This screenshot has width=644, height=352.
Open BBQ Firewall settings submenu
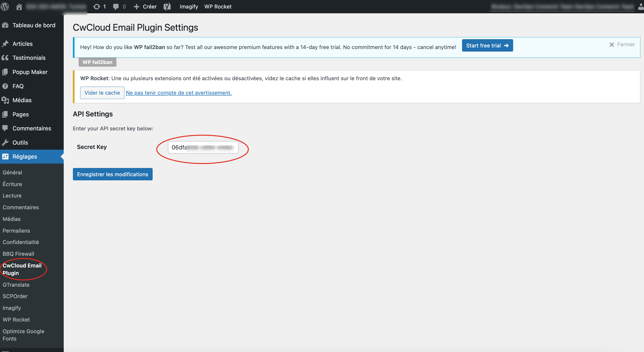point(18,254)
